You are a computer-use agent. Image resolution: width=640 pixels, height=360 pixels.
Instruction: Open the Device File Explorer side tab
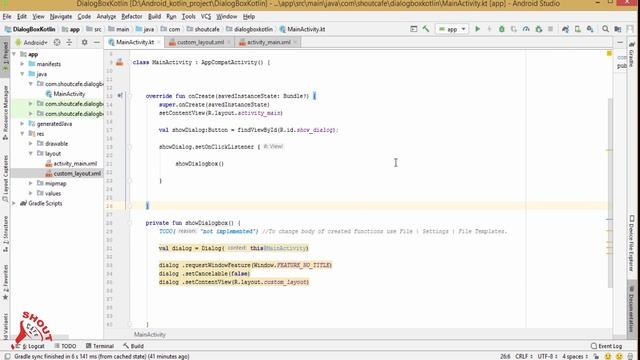tap(632, 243)
